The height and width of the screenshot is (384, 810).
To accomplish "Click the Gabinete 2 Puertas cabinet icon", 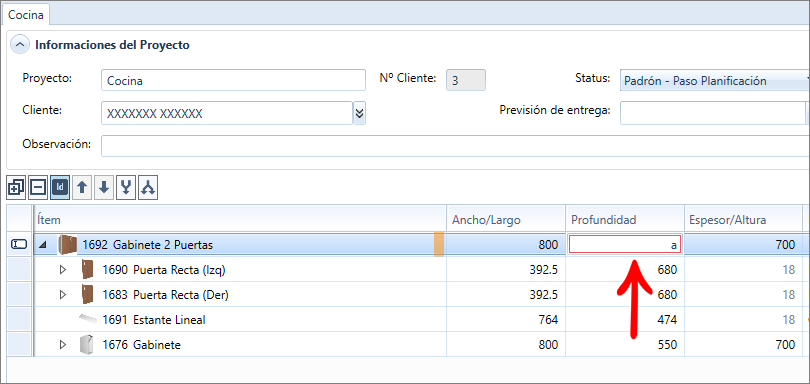I will click(x=67, y=244).
